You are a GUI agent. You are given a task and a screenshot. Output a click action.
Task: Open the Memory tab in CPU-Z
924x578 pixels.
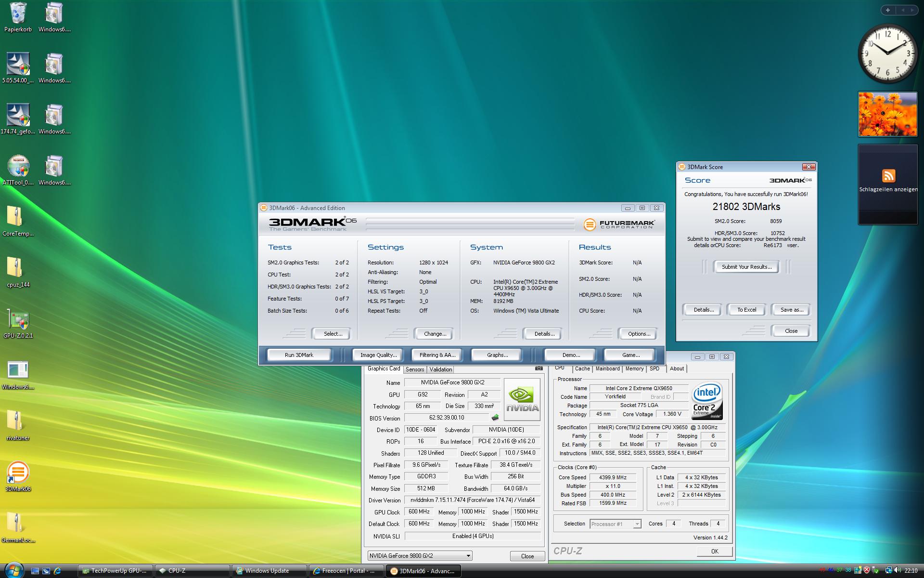634,369
